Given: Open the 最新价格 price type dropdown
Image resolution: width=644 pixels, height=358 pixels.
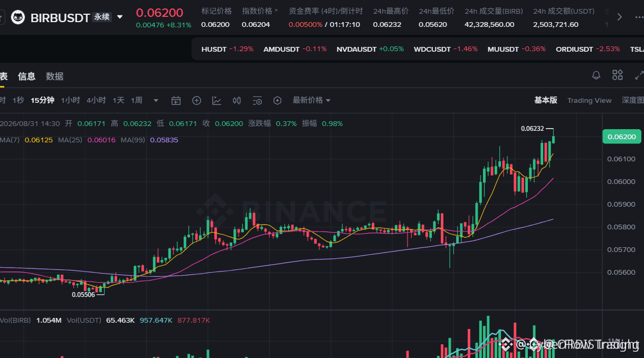Looking at the screenshot, I should click(x=311, y=100).
